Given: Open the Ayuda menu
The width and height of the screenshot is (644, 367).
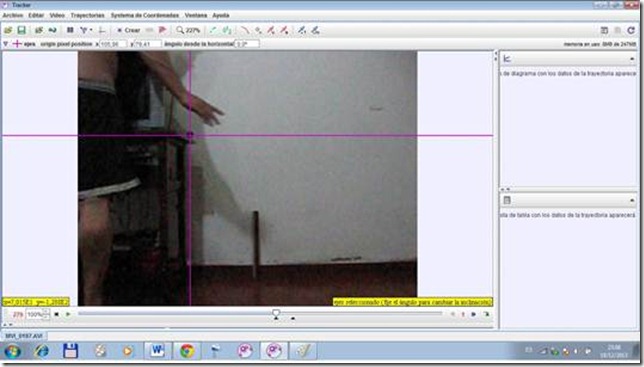Looking at the screenshot, I should (221, 15).
